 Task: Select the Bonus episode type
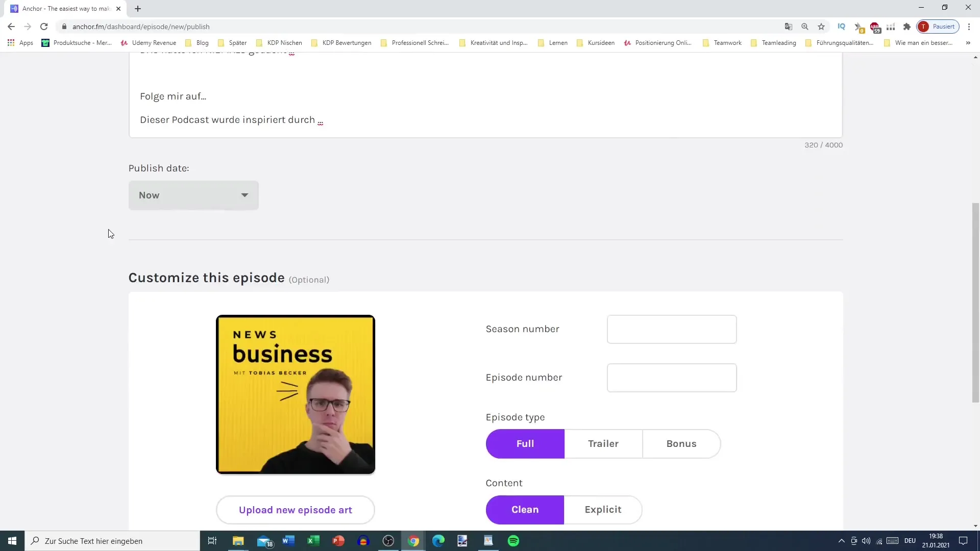click(x=681, y=444)
